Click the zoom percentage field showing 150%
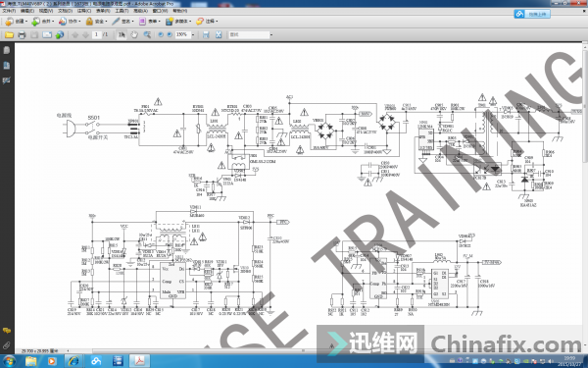588x368 pixels. tap(182, 34)
